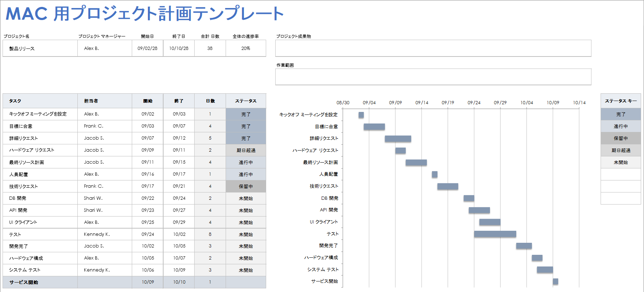
Task: Click total days value 38
Action: (x=210, y=48)
